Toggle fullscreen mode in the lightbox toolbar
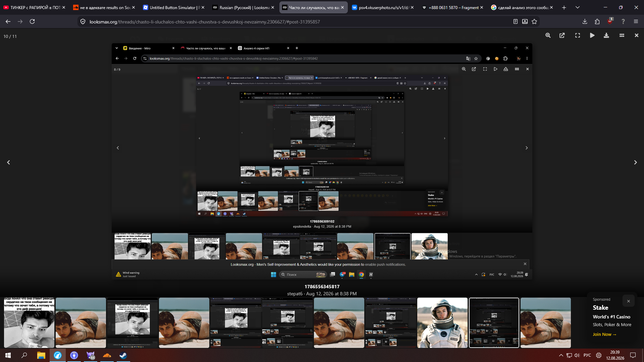 tap(578, 36)
